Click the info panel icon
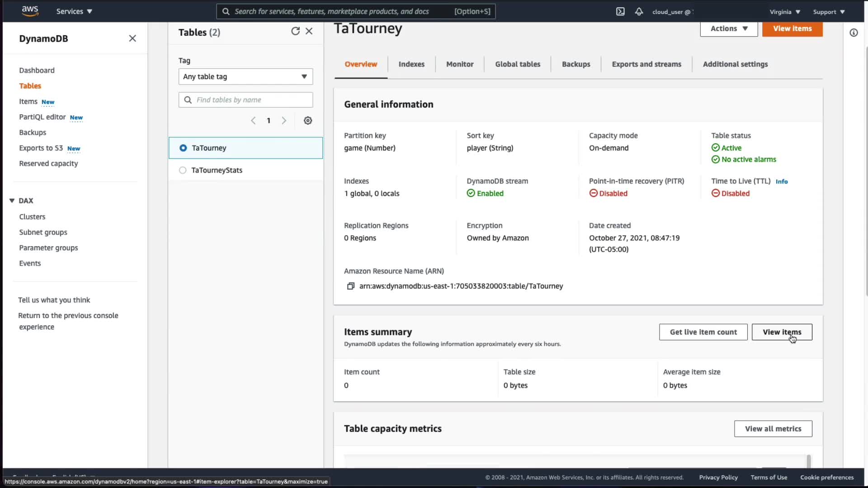Screen dimensions: 868x488 pos(854,33)
